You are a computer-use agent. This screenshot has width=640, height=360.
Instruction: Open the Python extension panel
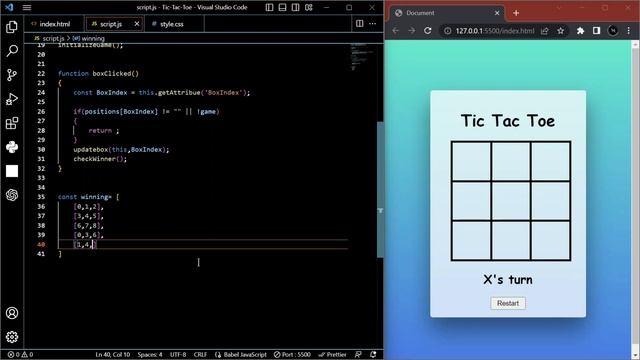(12, 147)
